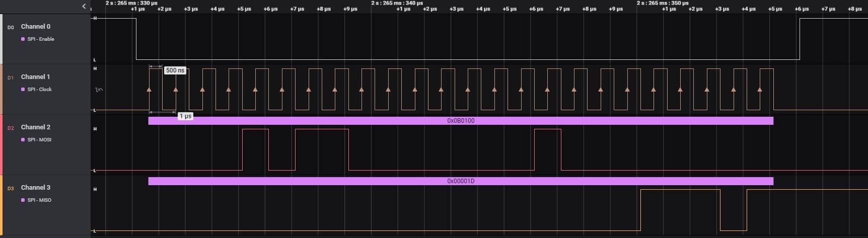
Task: Click the D1 channel index label
Action: coord(11,77)
